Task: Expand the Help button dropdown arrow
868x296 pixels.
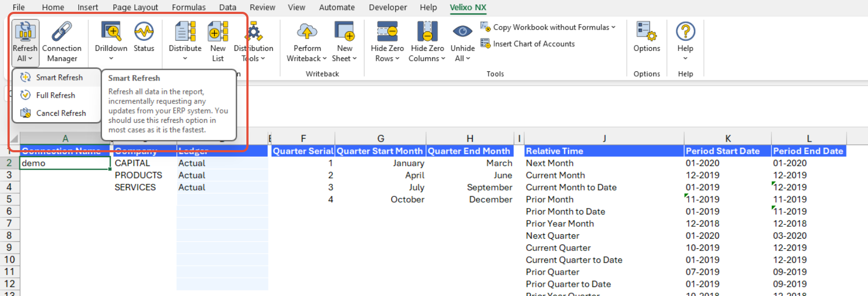Action: (x=685, y=58)
